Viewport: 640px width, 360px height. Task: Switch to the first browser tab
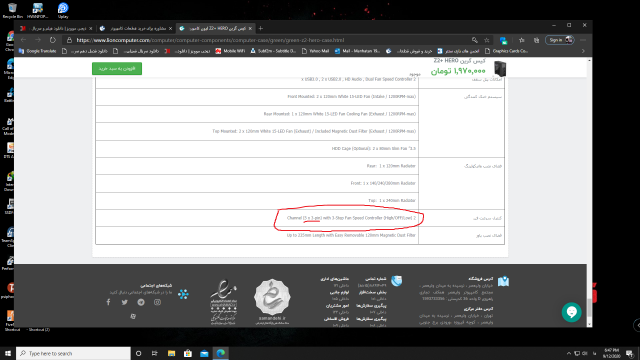pos(56,28)
